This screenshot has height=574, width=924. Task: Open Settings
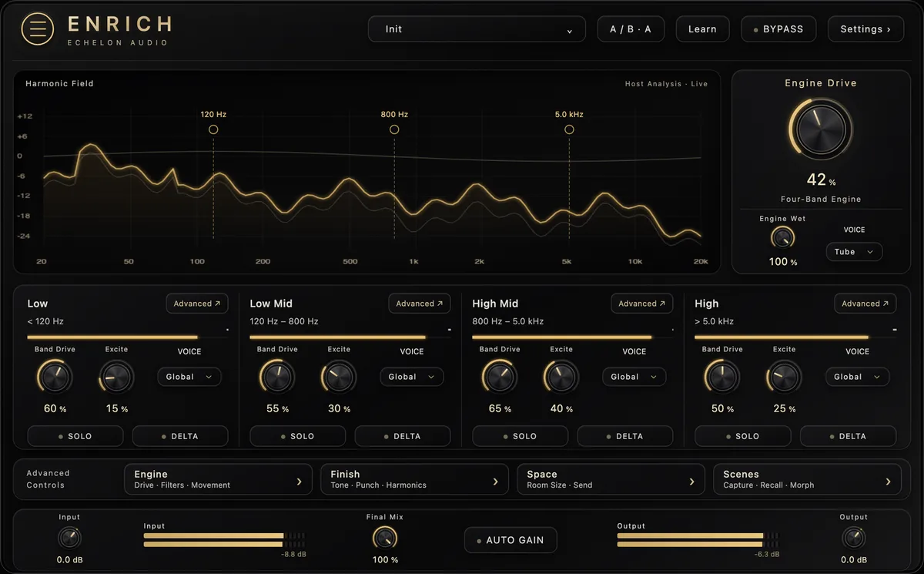click(865, 29)
